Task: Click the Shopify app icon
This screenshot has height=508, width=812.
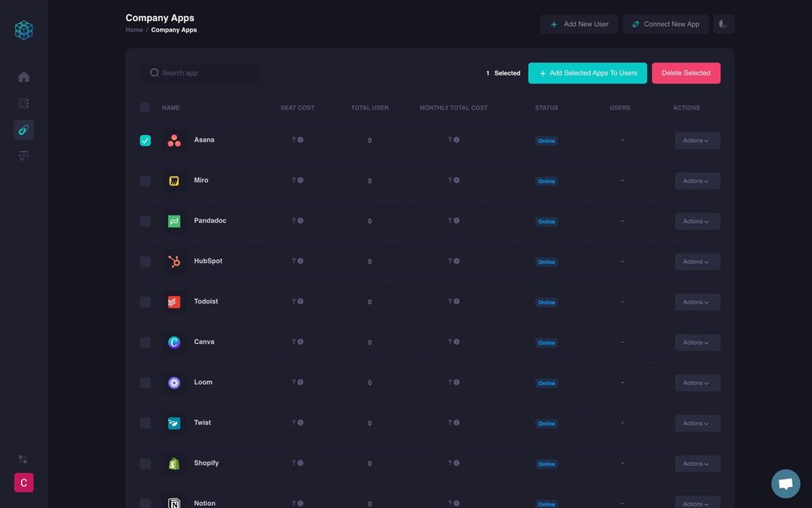Action: (173, 463)
